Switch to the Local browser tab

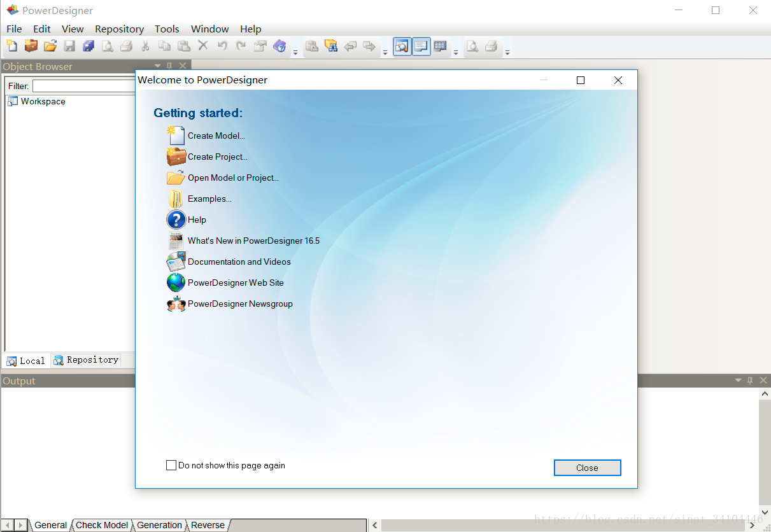tap(26, 360)
